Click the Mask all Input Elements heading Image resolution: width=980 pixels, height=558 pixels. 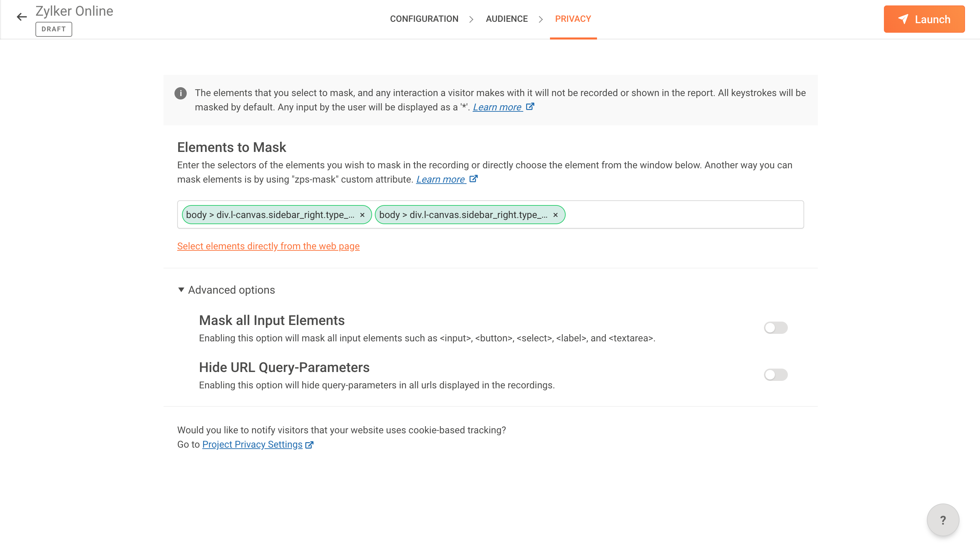pos(272,320)
